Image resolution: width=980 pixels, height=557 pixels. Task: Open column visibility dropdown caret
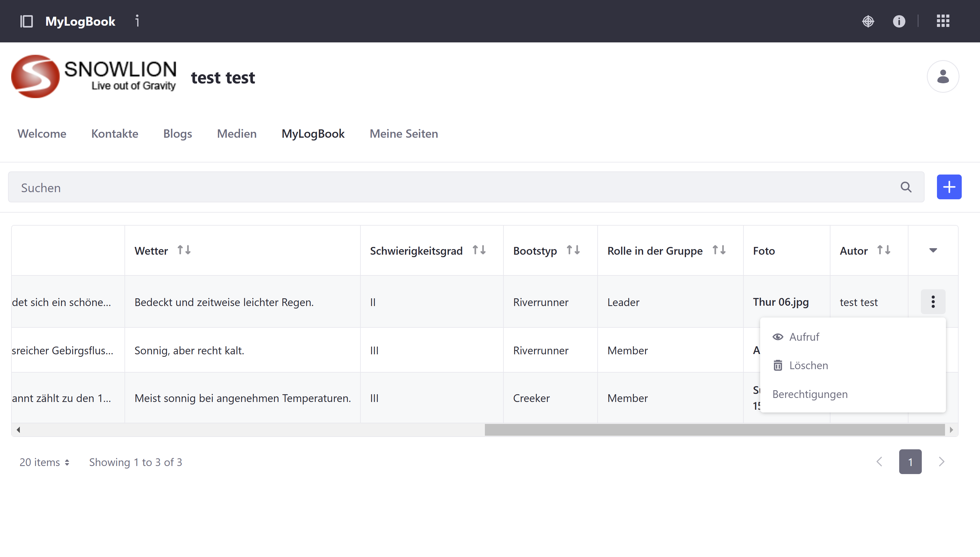tap(933, 250)
